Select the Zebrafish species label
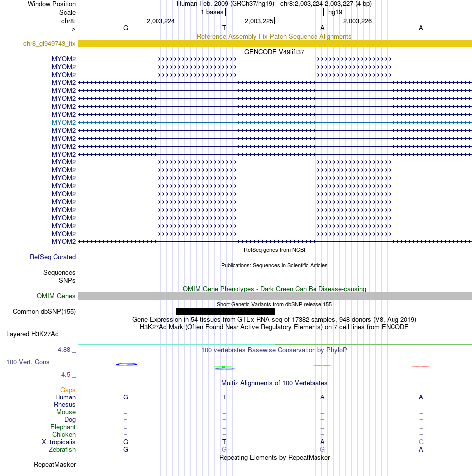The height and width of the screenshot is (476, 472). [62, 449]
